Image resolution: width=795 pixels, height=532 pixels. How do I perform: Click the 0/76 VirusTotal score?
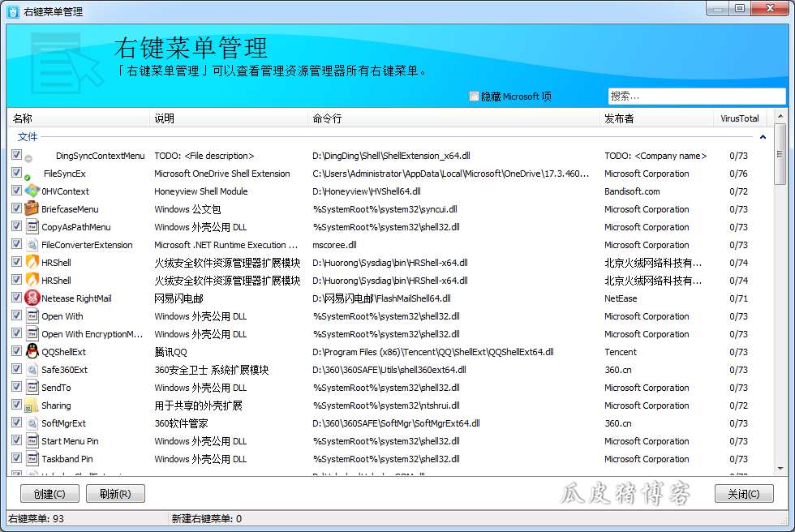739,174
